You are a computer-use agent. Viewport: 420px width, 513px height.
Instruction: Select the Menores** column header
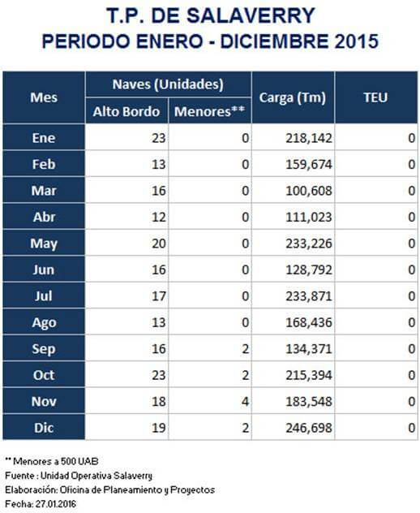(x=210, y=111)
